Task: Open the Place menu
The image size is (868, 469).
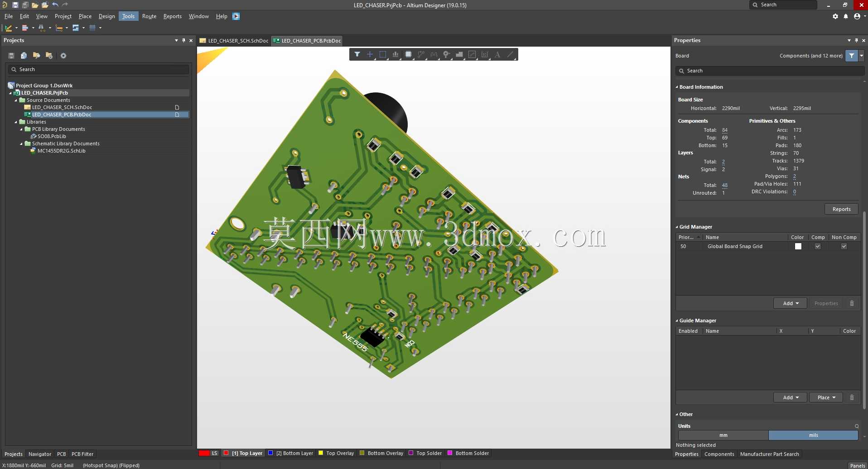Action: click(85, 16)
